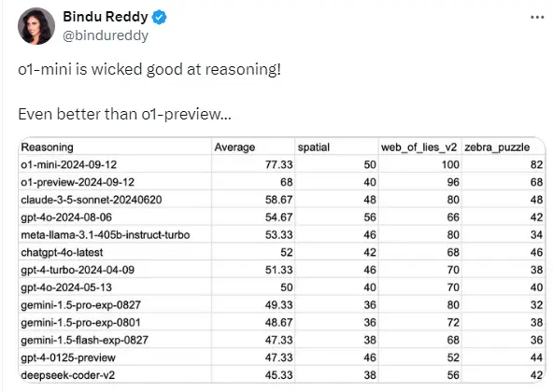Click the deepseek-coder-v2 row label
Image resolution: width=553 pixels, height=392 pixels.
[67, 375]
